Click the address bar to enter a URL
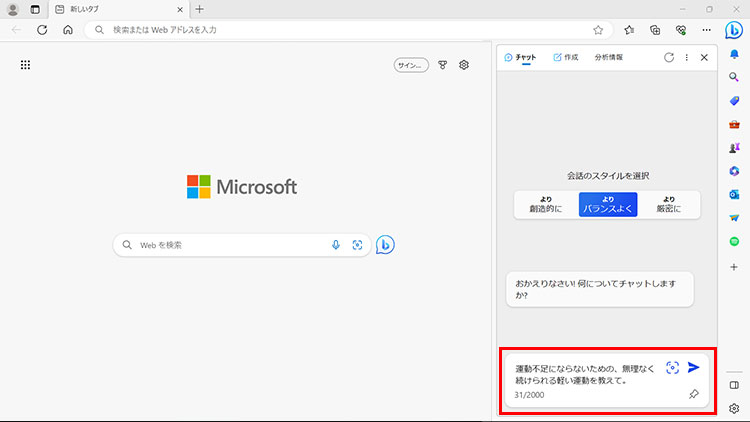The width and height of the screenshot is (750, 422). (x=340, y=30)
